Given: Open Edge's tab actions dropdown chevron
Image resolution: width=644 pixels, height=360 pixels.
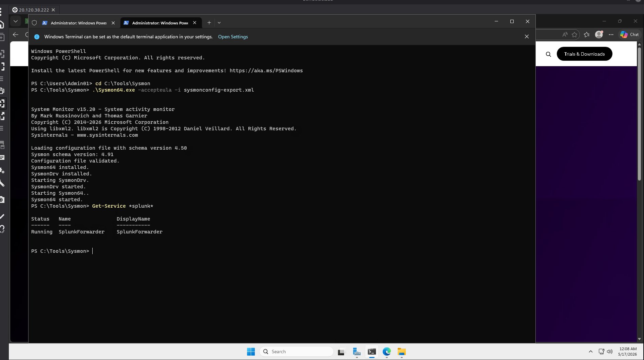Looking at the screenshot, I should pyautogui.click(x=15, y=21).
